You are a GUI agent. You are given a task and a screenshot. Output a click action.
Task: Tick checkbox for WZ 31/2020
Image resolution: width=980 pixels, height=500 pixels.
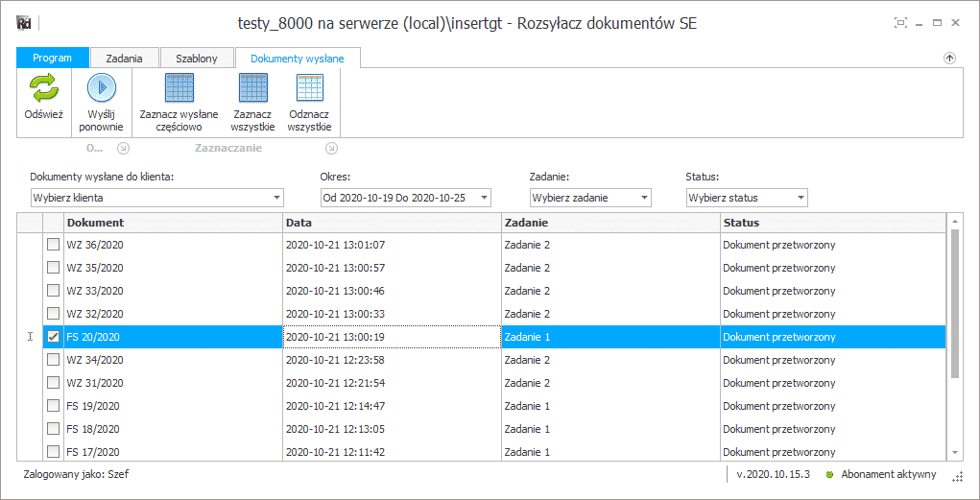coord(54,383)
